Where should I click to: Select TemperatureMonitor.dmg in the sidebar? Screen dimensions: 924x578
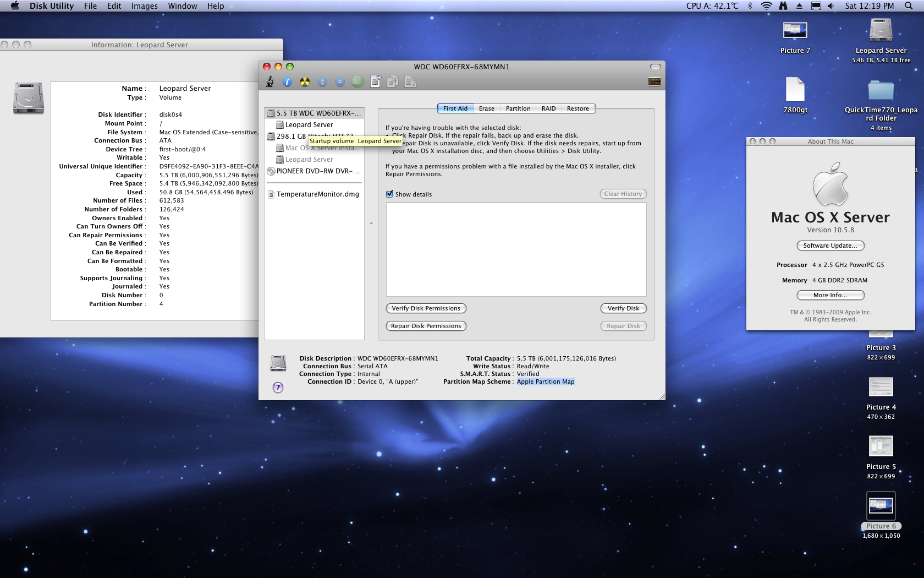(x=314, y=194)
